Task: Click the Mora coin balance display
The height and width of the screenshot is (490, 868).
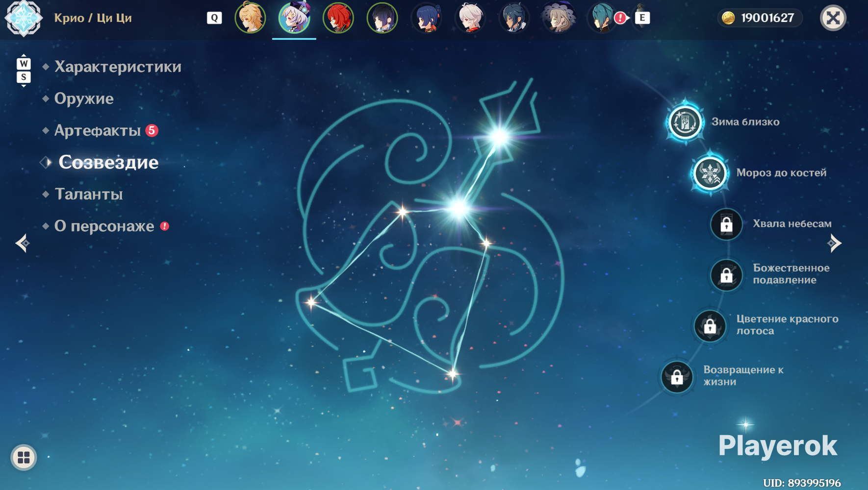Action: point(760,18)
